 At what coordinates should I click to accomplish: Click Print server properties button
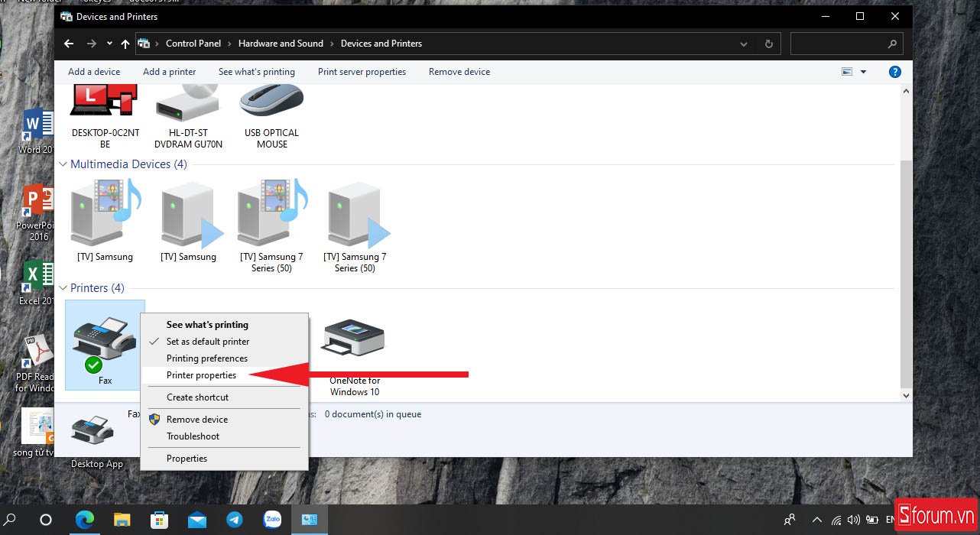coord(362,72)
